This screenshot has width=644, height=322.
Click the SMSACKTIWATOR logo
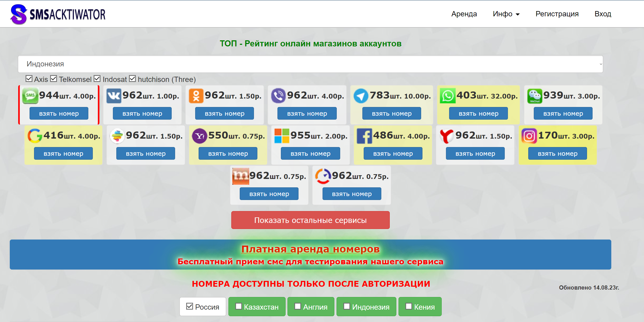pos(58,14)
